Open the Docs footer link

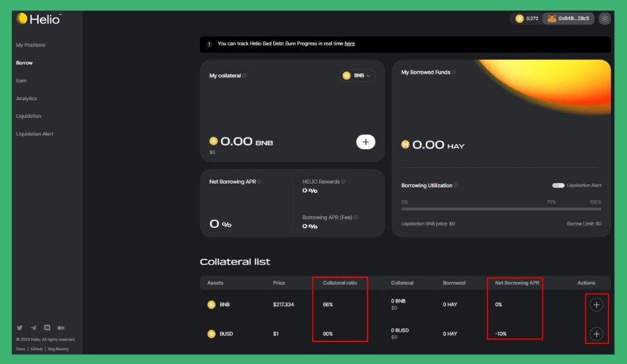click(x=21, y=349)
